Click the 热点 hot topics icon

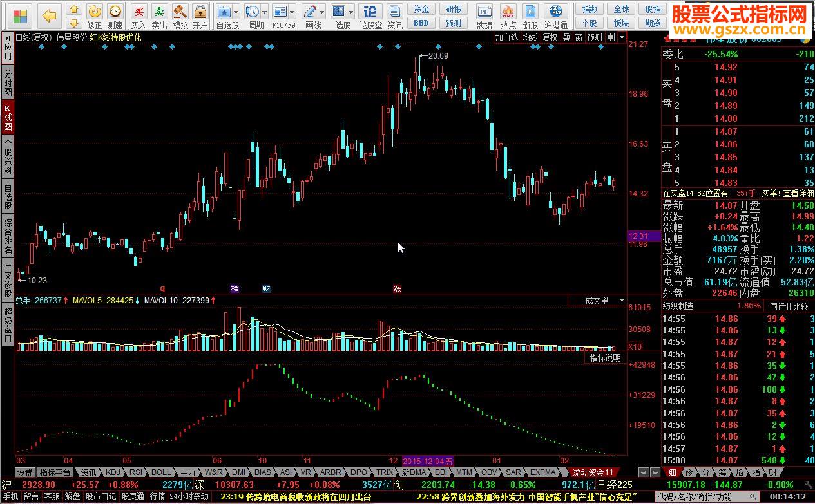tap(508, 15)
